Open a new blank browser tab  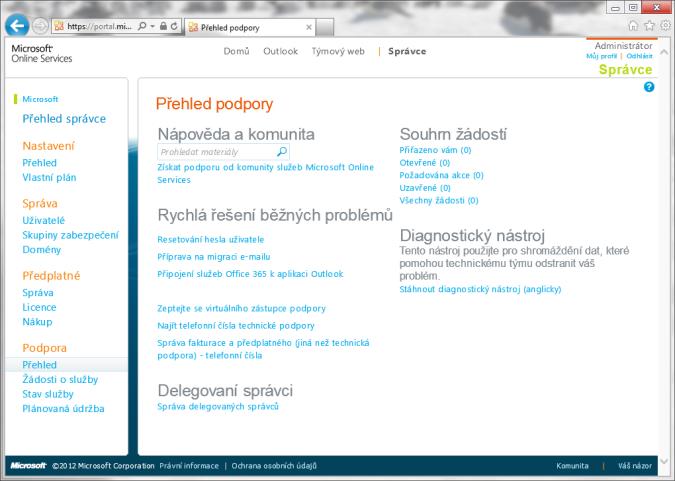point(325,27)
